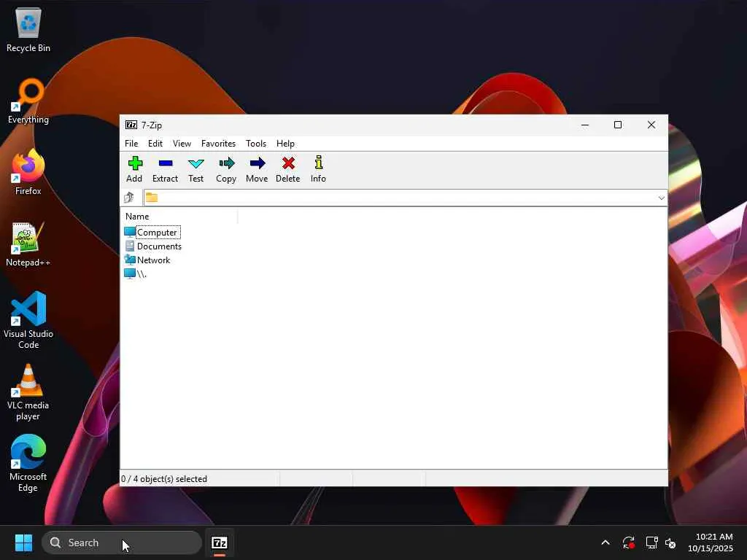Expand the address bar dropdown arrow

tap(661, 198)
